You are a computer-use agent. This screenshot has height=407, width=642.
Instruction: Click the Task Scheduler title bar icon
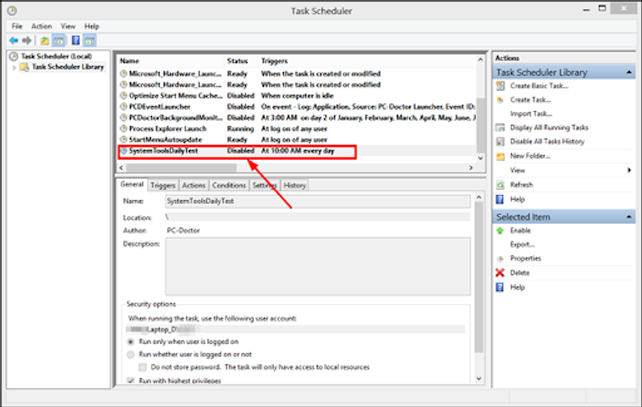12,11
